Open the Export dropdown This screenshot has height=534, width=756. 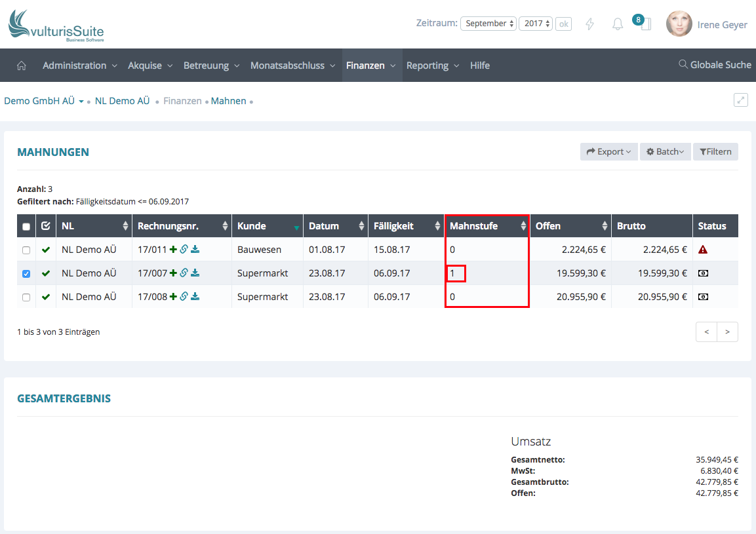point(608,152)
